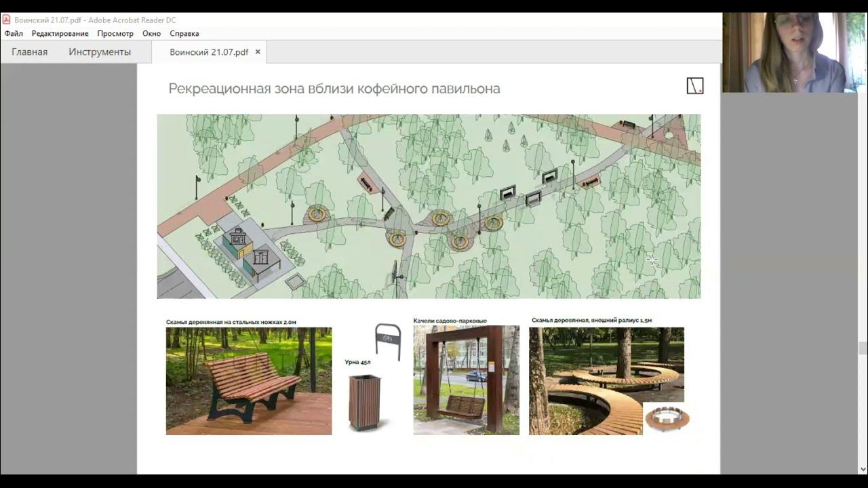Click the caption Скамья деревянная, внешний радиус 1.5м
The height and width of the screenshot is (488, 868).
click(592, 320)
